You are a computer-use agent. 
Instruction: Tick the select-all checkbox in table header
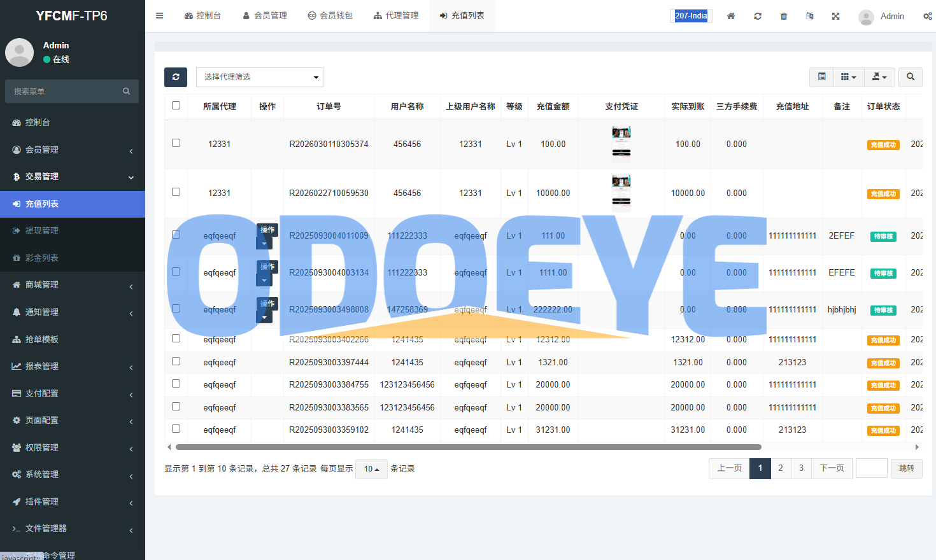coord(176,106)
